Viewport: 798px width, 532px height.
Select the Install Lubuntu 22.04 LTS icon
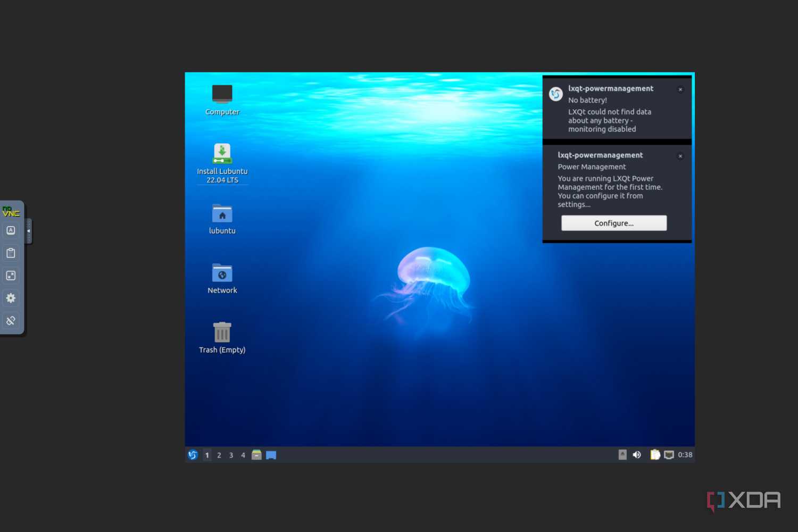(222, 163)
